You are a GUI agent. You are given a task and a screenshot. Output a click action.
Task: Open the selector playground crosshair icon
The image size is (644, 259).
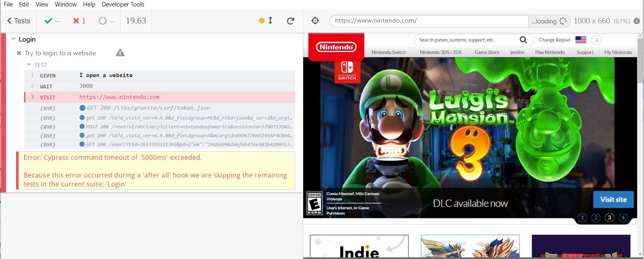coord(315,21)
